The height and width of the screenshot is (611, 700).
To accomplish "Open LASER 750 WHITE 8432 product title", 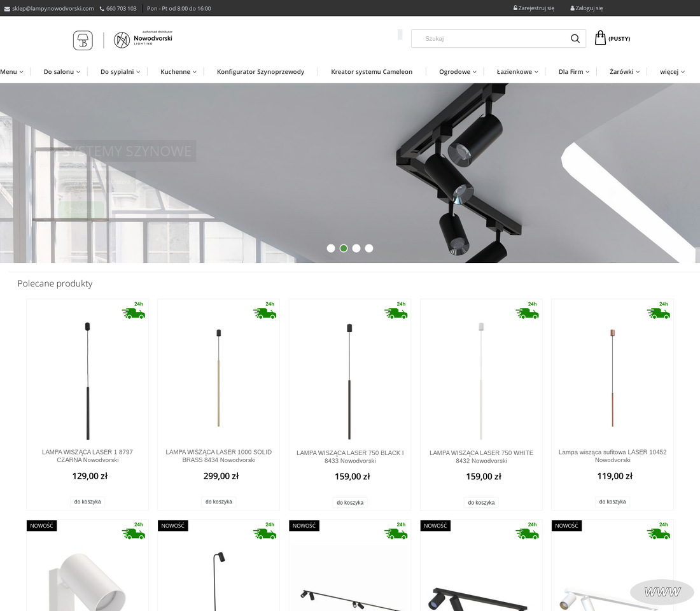I will point(481,457).
